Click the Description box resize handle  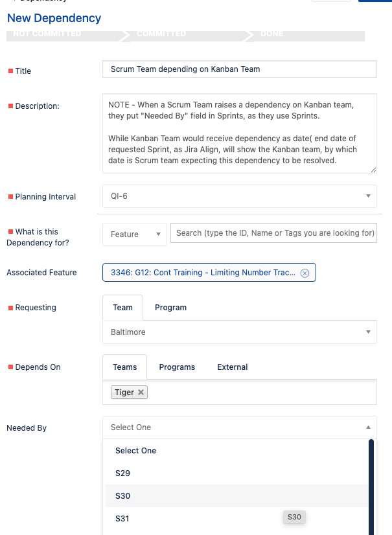(x=373, y=169)
